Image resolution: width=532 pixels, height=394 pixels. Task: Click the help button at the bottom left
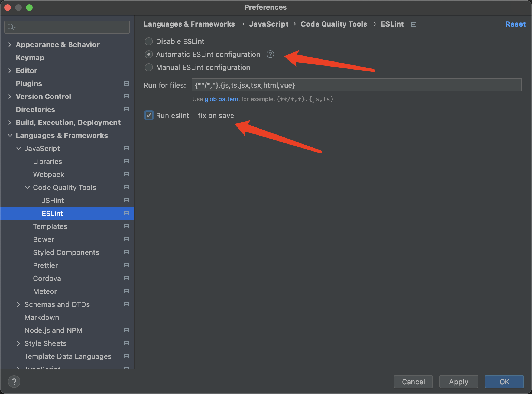14,382
